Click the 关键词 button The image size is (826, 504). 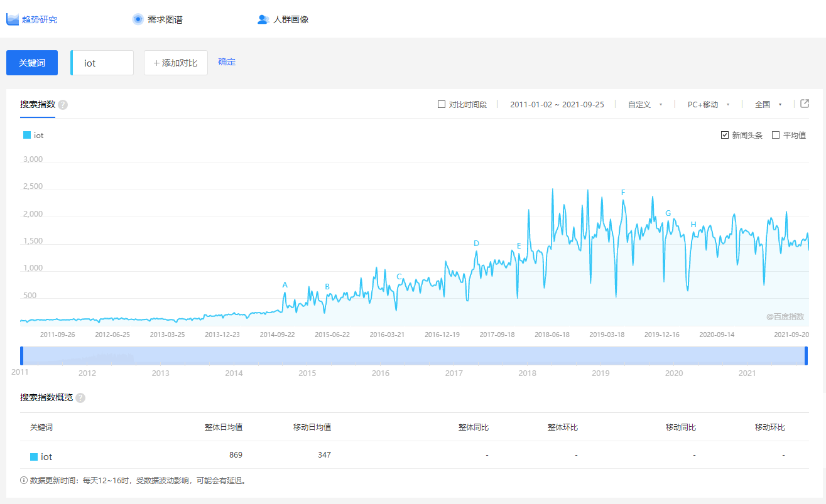[x=32, y=63]
